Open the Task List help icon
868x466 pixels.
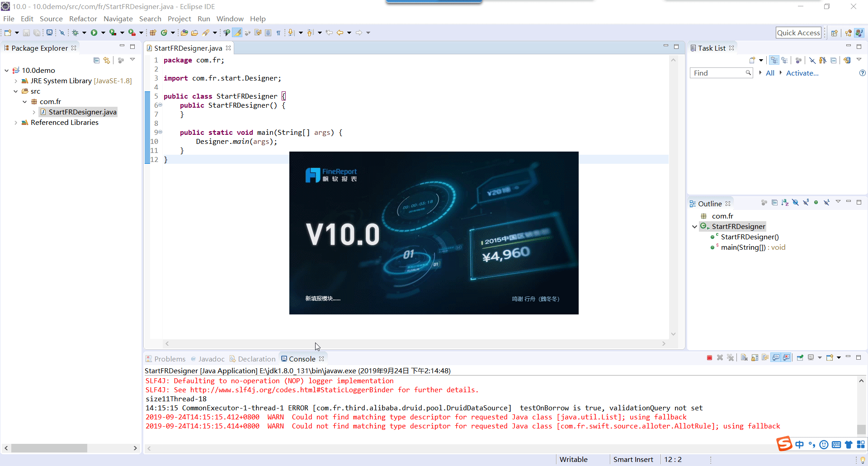click(862, 73)
